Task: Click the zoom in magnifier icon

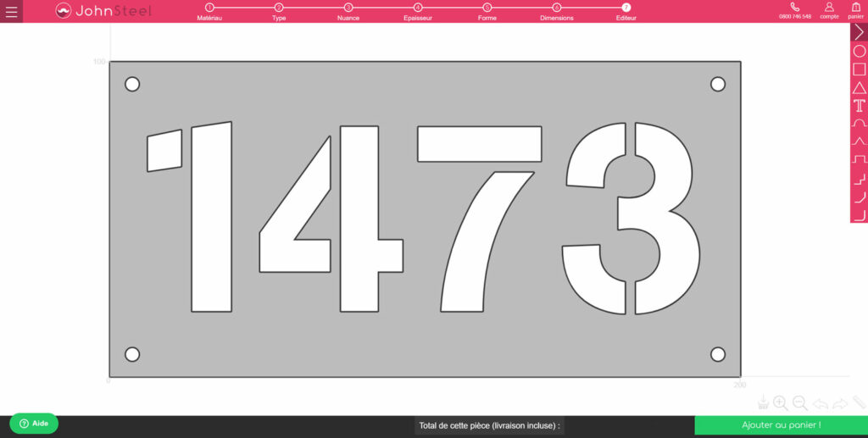Action: click(x=781, y=403)
